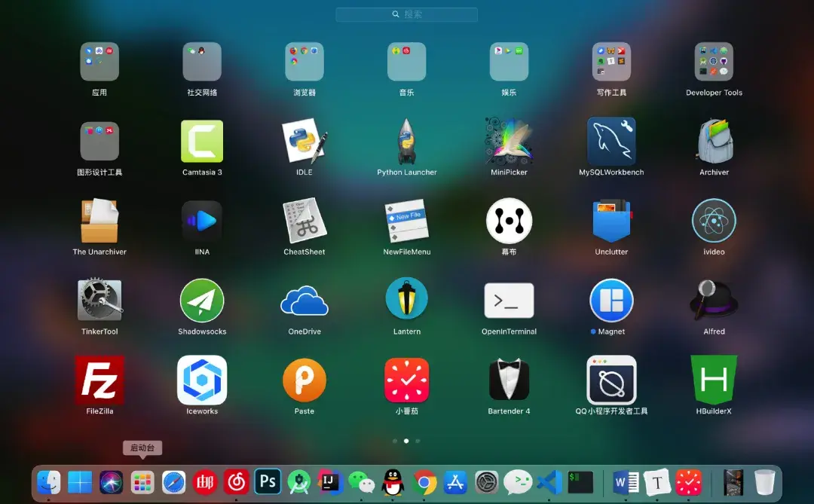Select the middle Launchpad page dot

(x=406, y=441)
